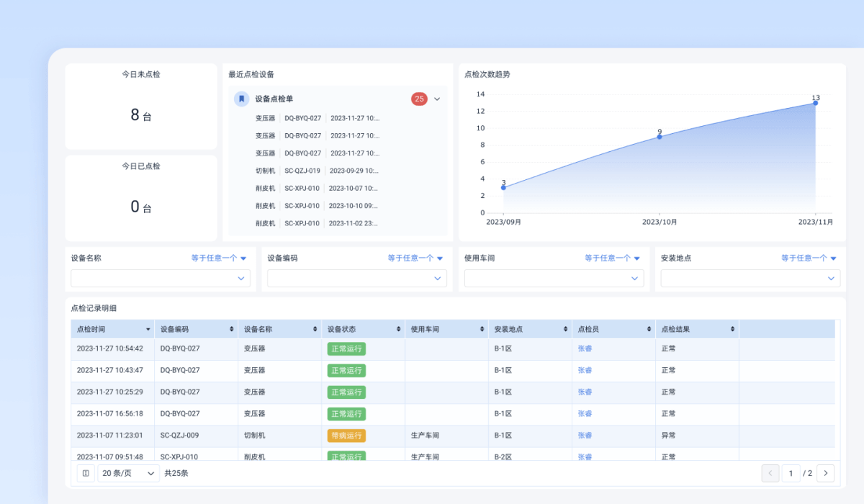Open 张睿 link in 16:56:18 row
Viewport: 864px width, 504px height.
(x=585, y=413)
